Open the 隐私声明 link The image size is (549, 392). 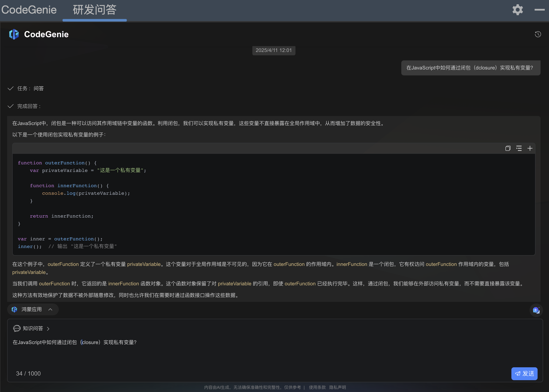pyautogui.click(x=337, y=387)
